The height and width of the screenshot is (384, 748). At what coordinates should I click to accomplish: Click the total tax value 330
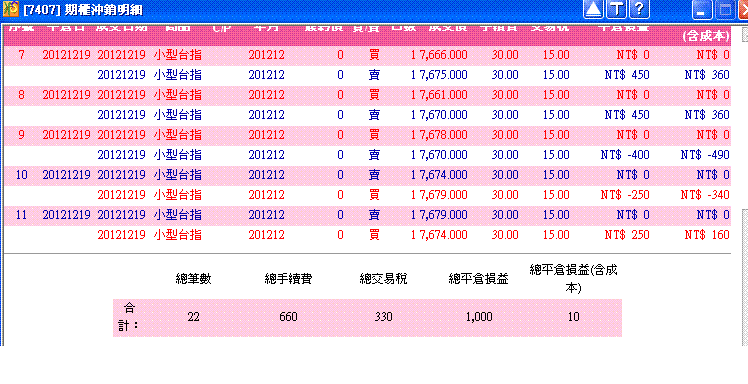point(383,317)
